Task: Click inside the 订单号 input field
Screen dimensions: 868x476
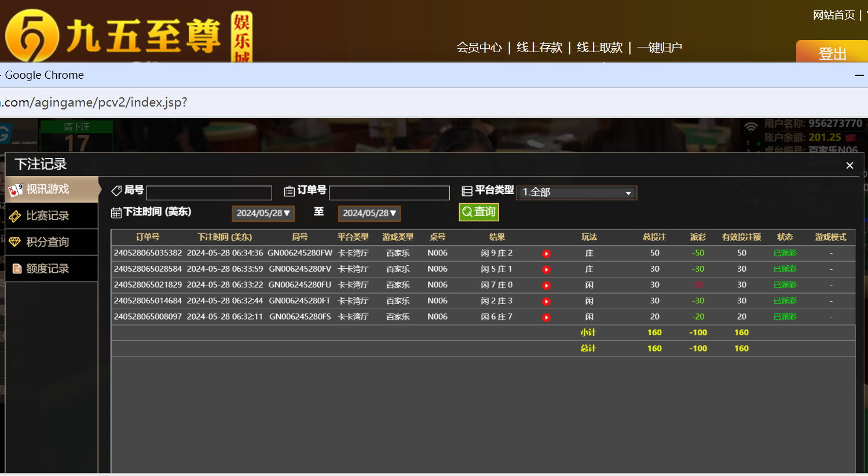Action: [x=389, y=192]
